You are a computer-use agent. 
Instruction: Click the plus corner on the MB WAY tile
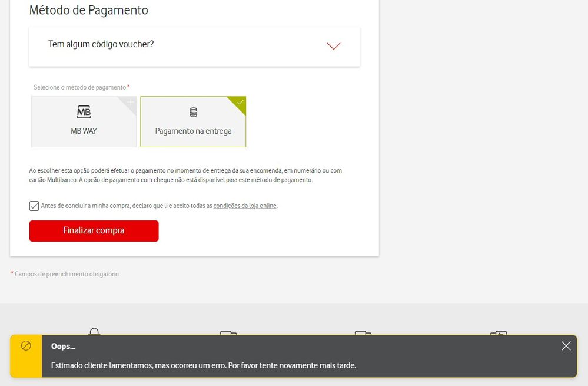click(x=131, y=102)
